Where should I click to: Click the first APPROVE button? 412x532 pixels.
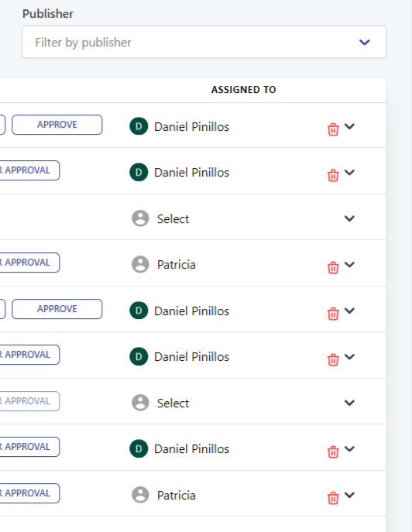(x=57, y=125)
